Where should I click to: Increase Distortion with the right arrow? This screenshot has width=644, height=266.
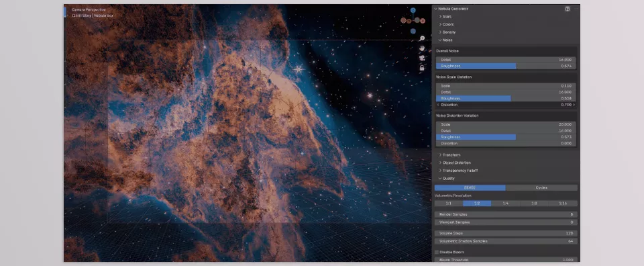(x=574, y=105)
